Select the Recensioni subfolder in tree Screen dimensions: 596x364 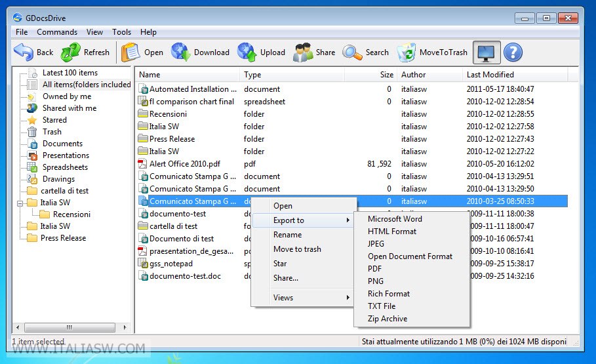tap(72, 214)
